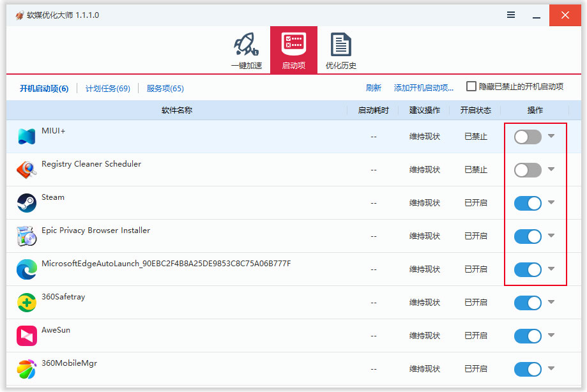Expand dropdown arrow for MIUI+ row

click(551, 136)
